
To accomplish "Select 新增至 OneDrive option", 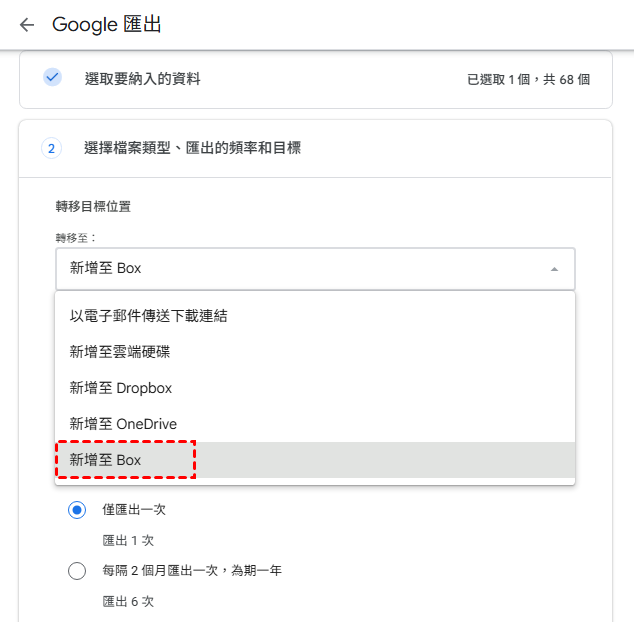I will pos(123,424).
